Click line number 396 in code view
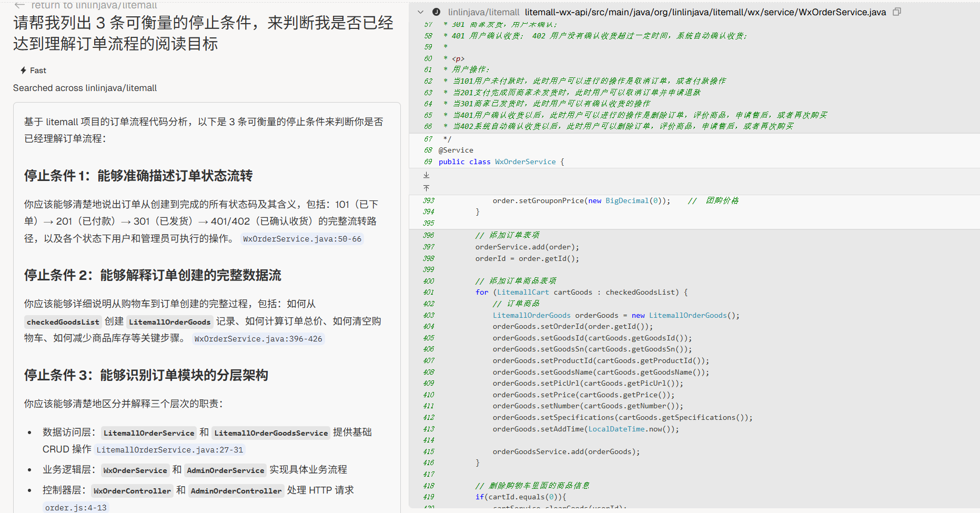The image size is (980, 513). click(428, 235)
